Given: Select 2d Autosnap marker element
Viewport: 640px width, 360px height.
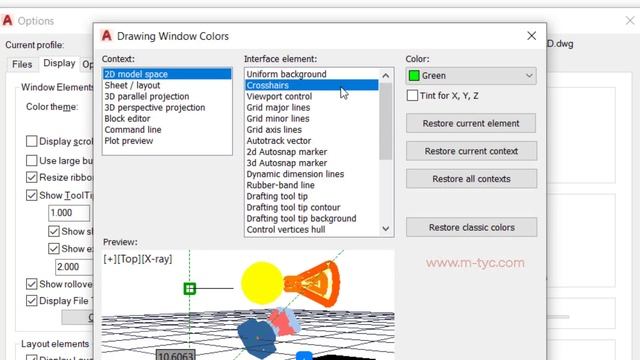Looking at the screenshot, I should pyautogui.click(x=312, y=152).
